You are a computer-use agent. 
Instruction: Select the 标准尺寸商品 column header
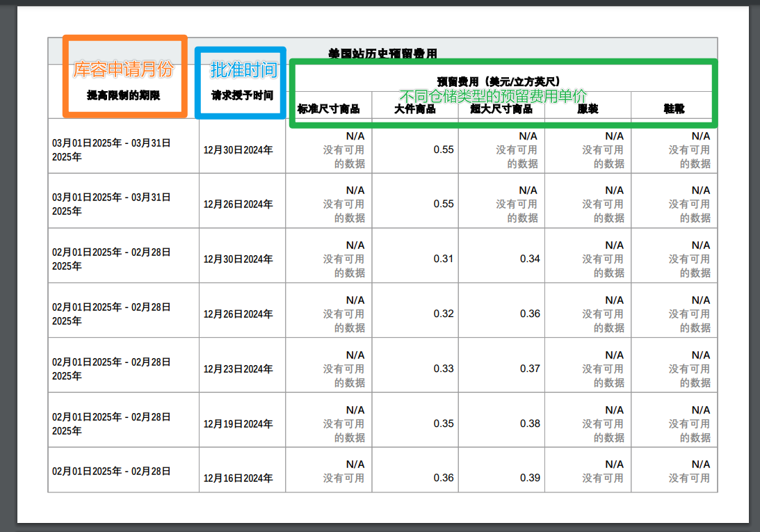[328, 109]
